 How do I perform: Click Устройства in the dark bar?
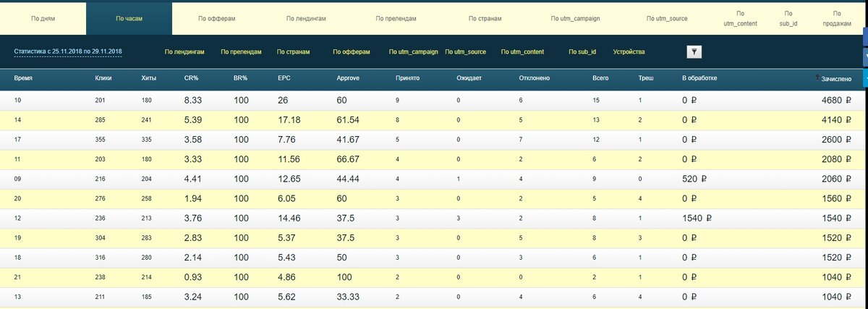(629, 52)
